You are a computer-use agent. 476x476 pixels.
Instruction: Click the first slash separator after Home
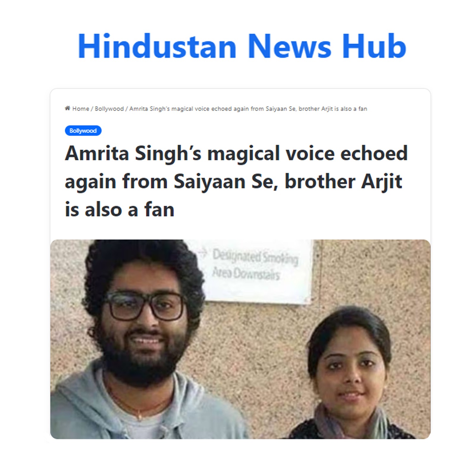pos(92,109)
